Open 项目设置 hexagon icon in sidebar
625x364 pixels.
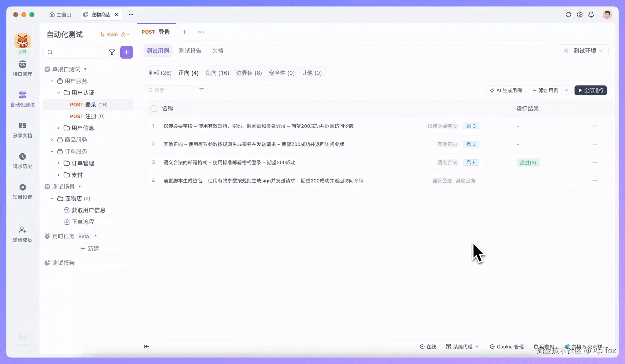pyautogui.click(x=22, y=187)
